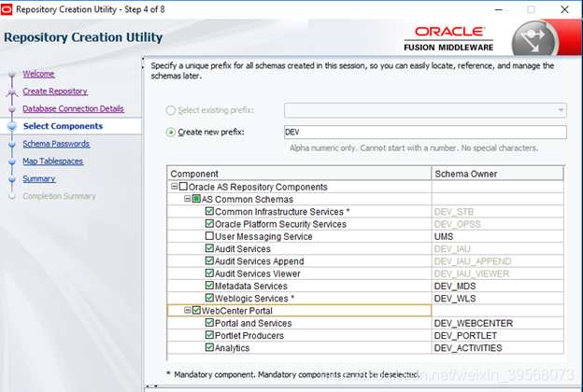Image resolution: width=583 pixels, height=392 pixels.
Task: Enable User Messaging Service checkbox
Action: [209, 236]
